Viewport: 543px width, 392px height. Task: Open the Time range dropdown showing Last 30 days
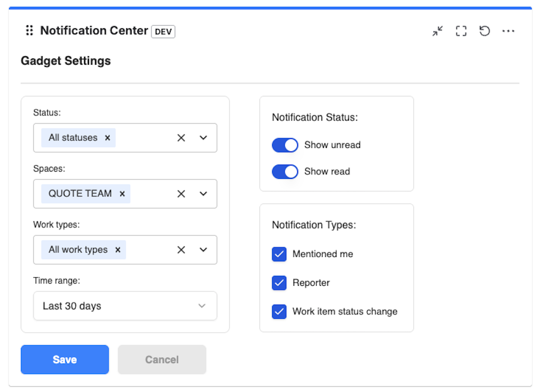202,305
